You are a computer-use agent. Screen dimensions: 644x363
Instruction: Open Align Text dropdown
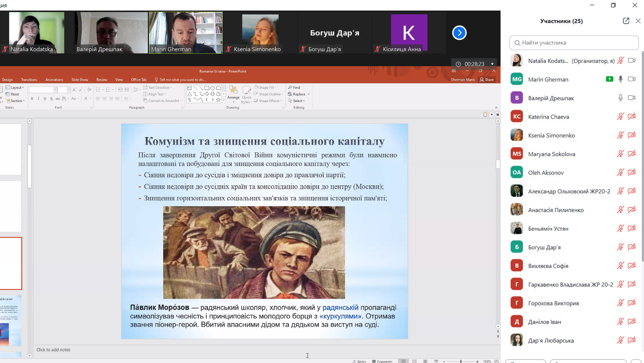click(154, 94)
